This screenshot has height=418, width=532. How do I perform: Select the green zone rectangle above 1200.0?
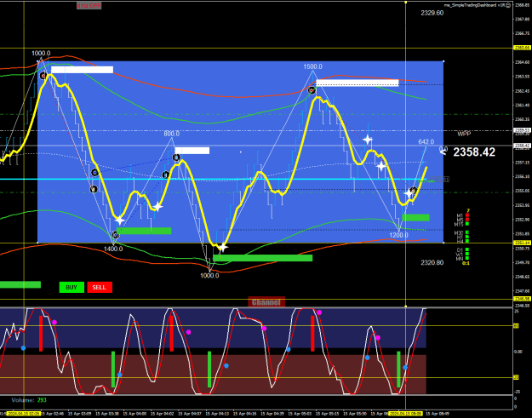[x=415, y=217]
